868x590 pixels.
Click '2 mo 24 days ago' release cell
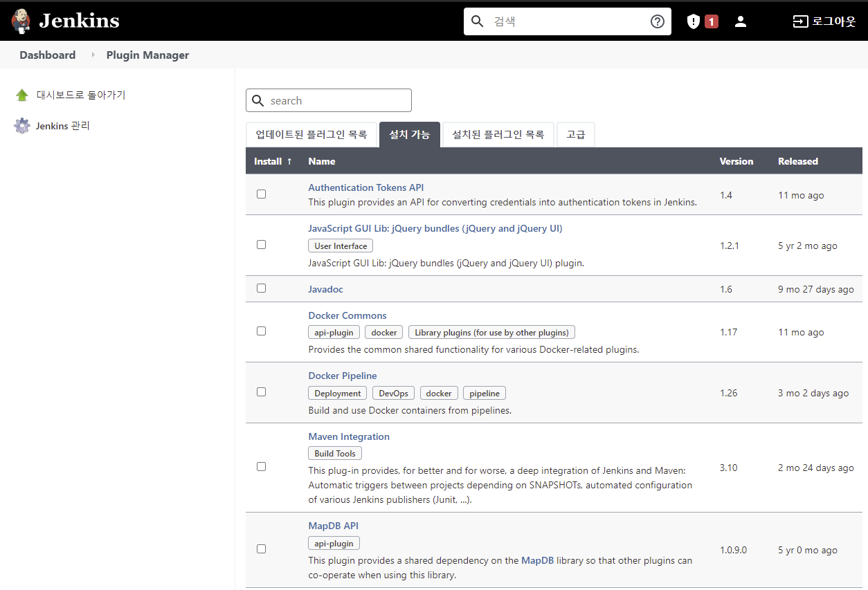816,468
